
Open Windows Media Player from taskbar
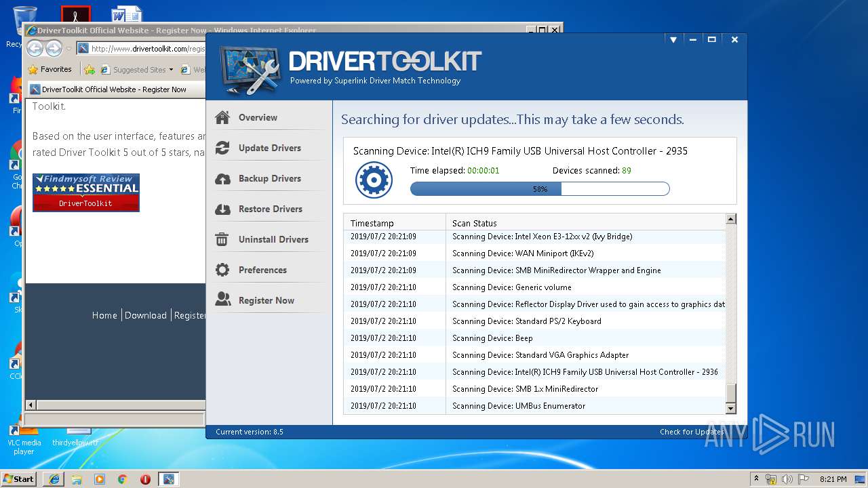pyautogui.click(x=100, y=479)
